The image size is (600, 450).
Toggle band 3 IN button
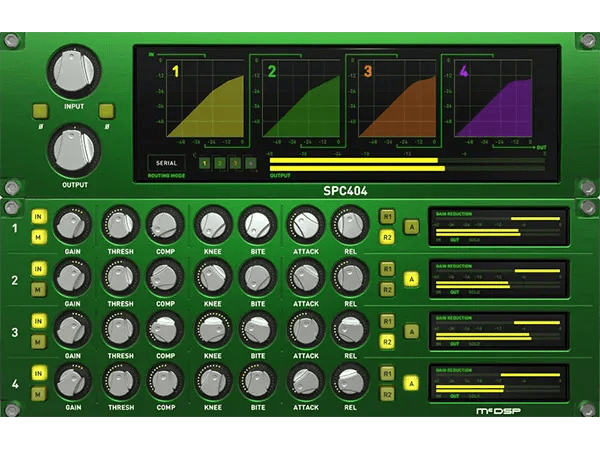[39, 321]
